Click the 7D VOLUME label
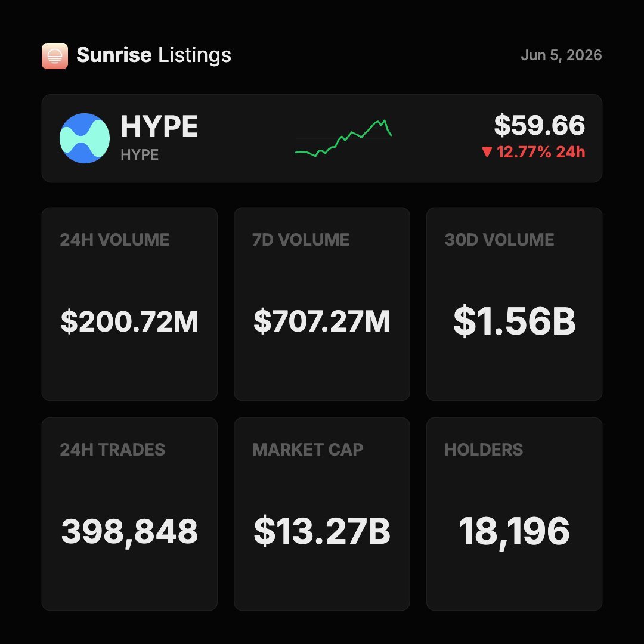 [x=301, y=240]
